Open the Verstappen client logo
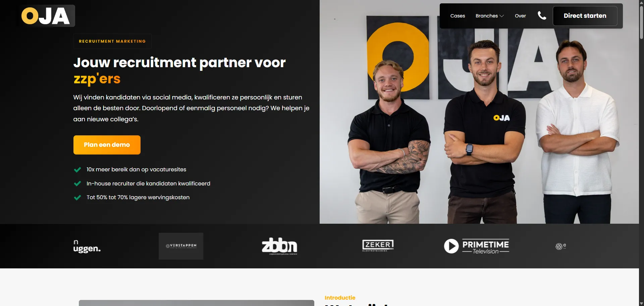Viewport: 644px width, 306px height. click(181, 246)
